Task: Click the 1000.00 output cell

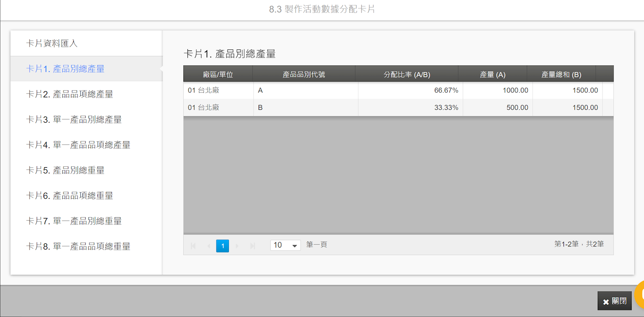Action: tap(498, 90)
